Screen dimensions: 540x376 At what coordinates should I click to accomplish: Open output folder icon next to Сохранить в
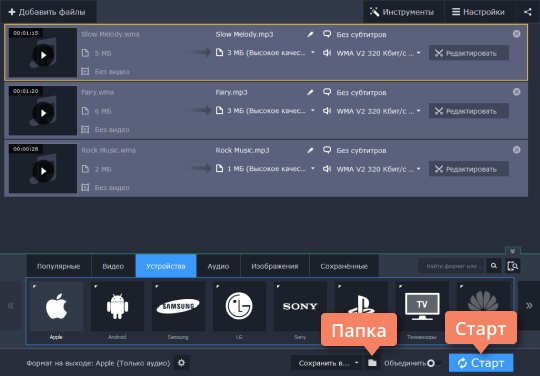(x=372, y=363)
